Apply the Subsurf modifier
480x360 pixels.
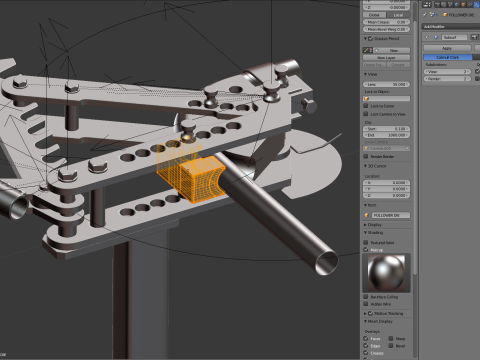coord(447,48)
